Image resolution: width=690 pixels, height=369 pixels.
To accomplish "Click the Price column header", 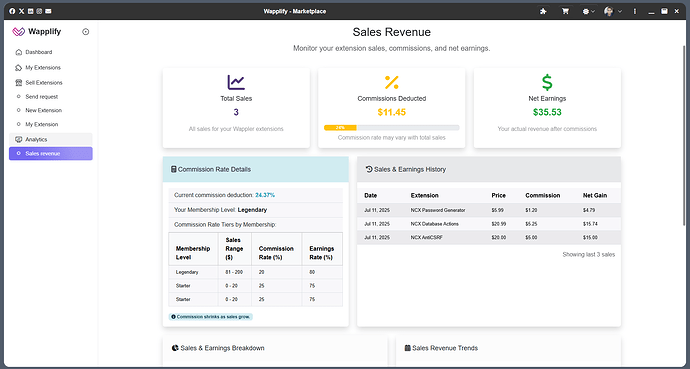I will 499,195.
